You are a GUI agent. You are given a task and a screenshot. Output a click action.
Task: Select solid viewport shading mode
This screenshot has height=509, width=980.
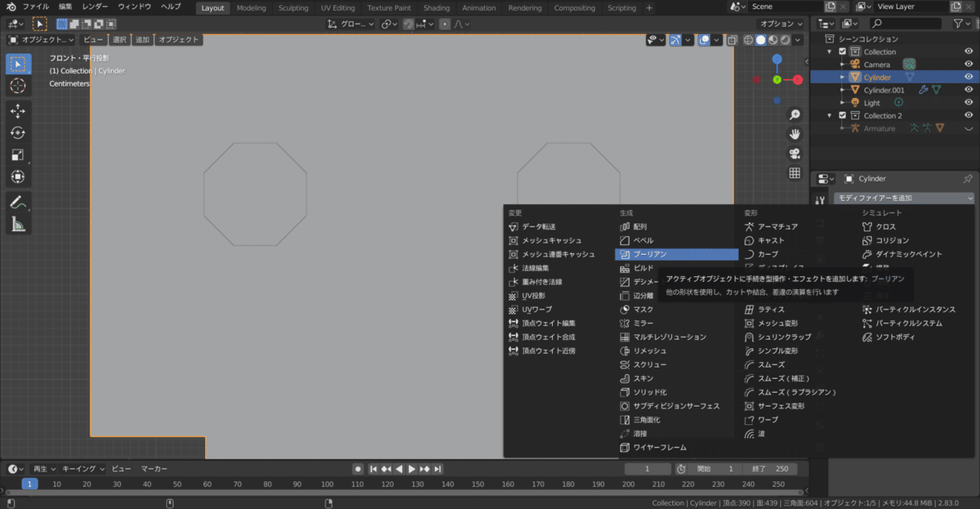pyautogui.click(x=760, y=39)
